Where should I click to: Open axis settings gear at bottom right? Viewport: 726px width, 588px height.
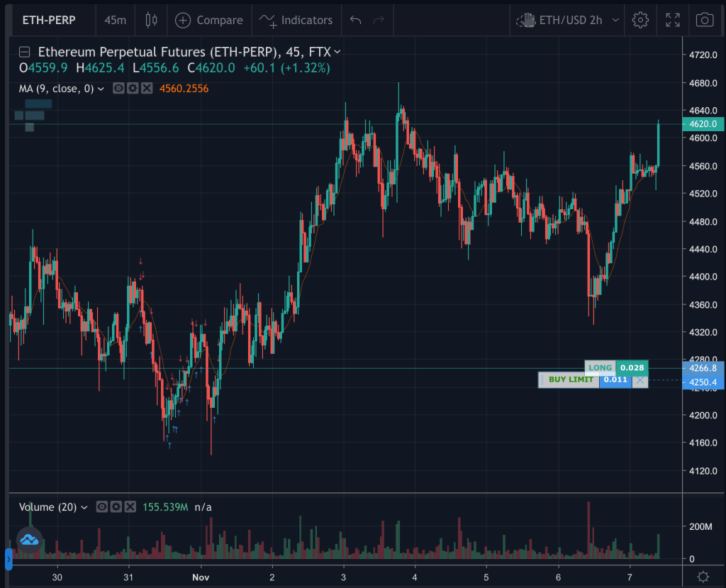point(703,576)
